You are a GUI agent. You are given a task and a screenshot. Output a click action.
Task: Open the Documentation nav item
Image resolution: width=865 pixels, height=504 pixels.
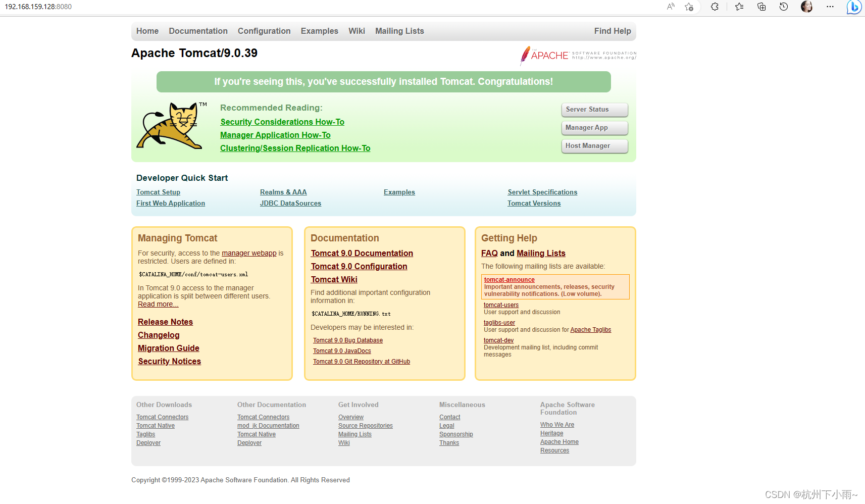(198, 31)
